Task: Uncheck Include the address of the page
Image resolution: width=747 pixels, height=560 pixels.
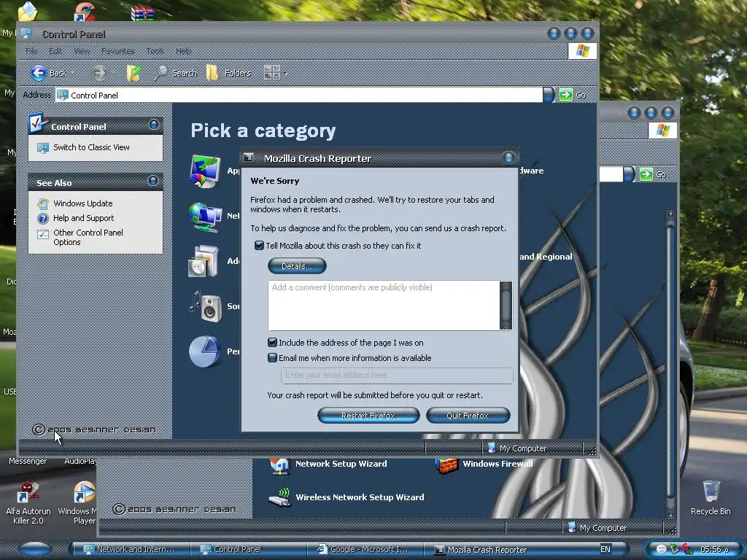Action: (273, 343)
